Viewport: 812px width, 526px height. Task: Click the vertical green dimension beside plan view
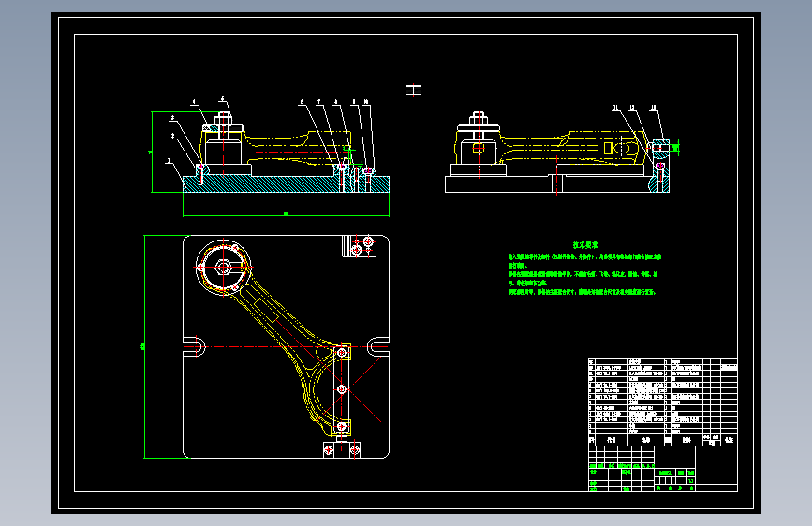144,346
